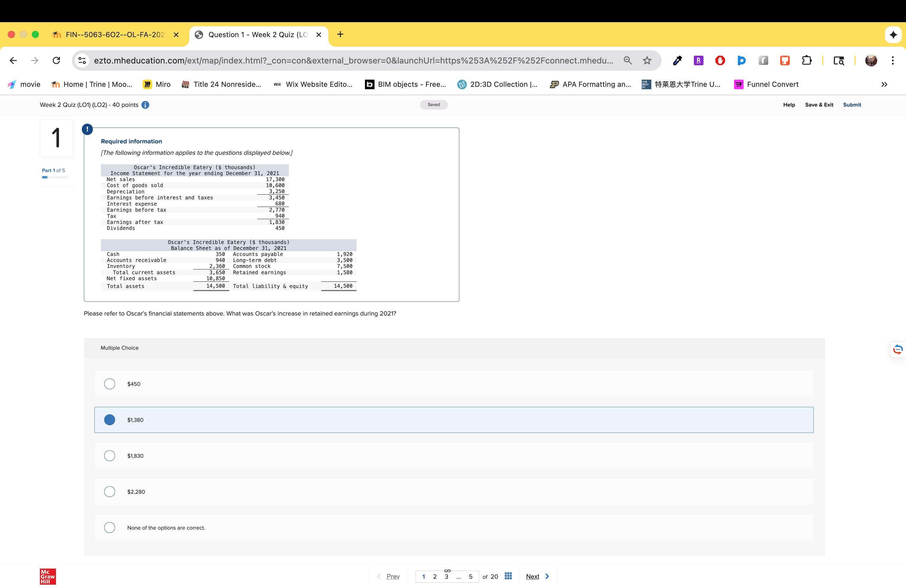906x588 pixels.
Task: Open the Home Trine Moodle bookmark
Action: tap(91, 84)
